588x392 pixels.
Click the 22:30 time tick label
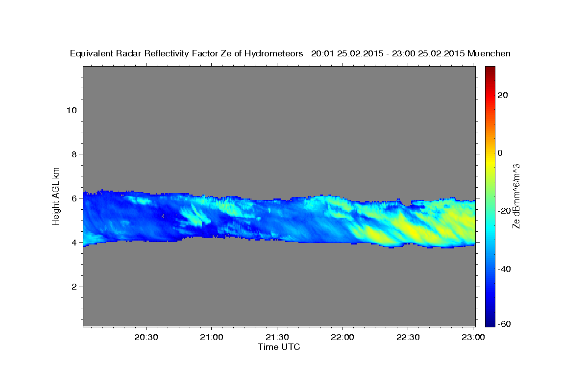(x=408, y=338)
